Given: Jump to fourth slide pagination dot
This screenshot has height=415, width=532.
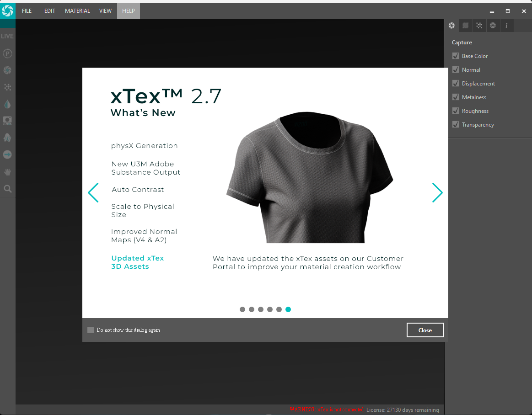Looking at the screenshot, I should [x=270, y=309].
